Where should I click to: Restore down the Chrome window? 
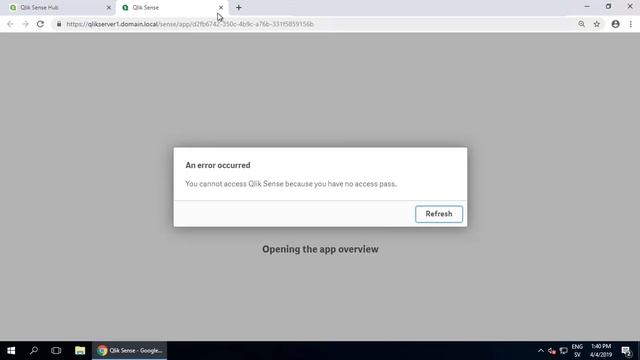(x=608, y=7)
